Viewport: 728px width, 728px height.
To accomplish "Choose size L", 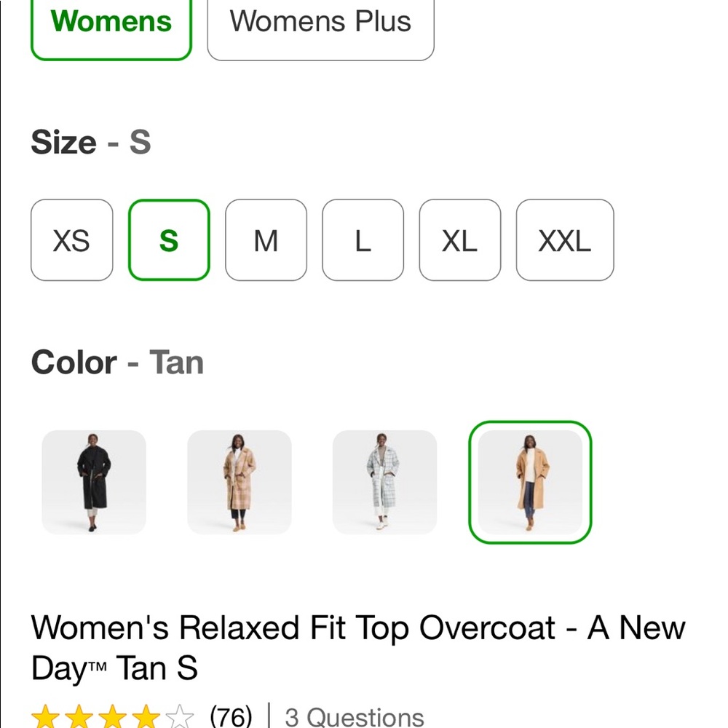I will pyautogui.click(x=363, y=240).
